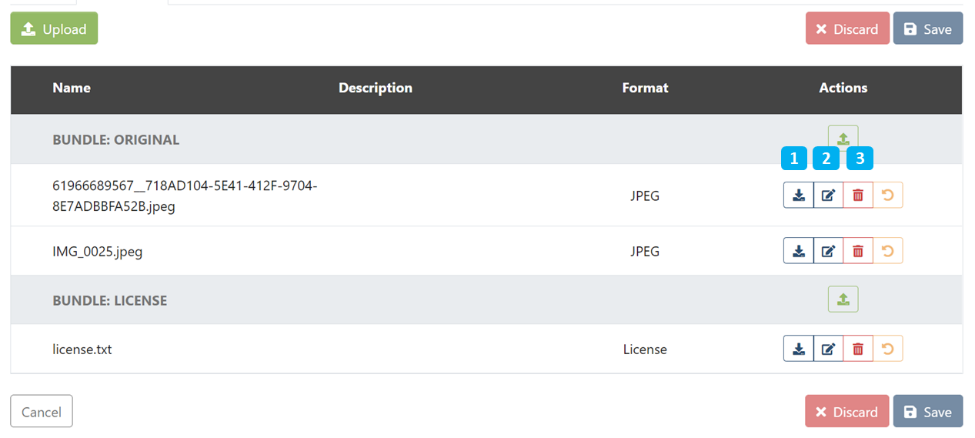Click the Cancel button
975x438 pixels.
[x=41, y=411]
